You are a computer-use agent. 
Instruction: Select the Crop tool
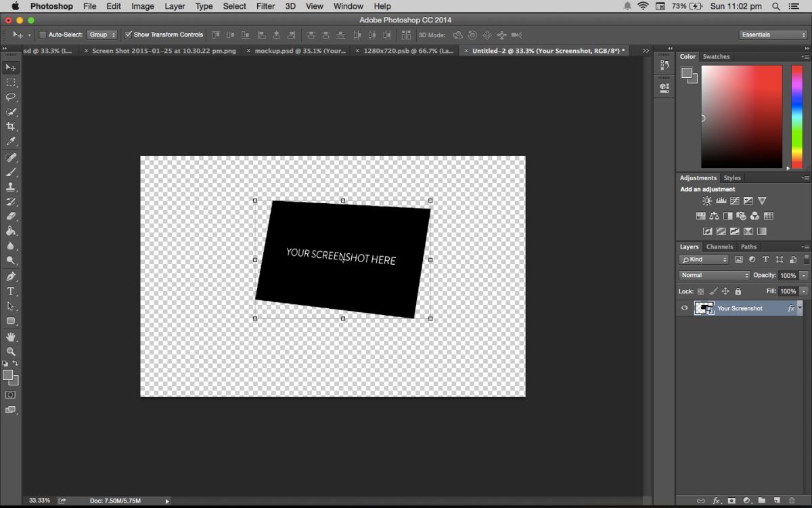tap(11, 127)
